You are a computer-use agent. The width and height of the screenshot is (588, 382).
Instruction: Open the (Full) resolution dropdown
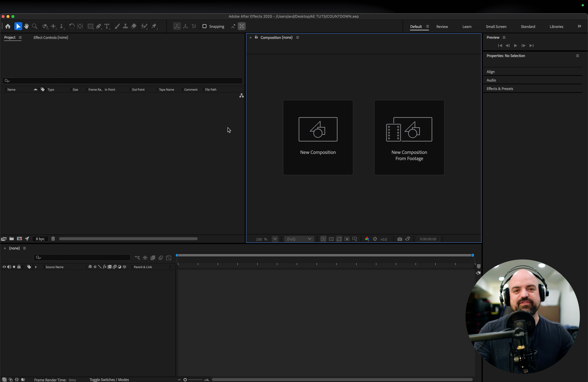[x=299, y=239]
